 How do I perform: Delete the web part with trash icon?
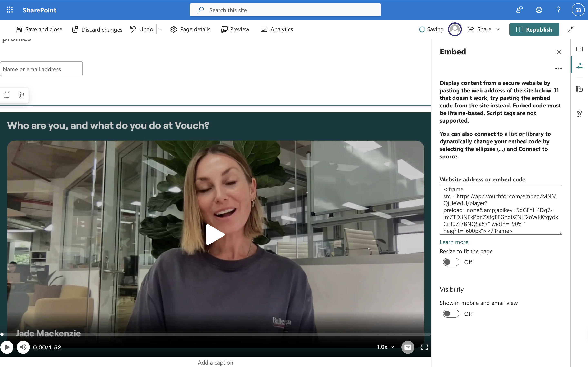coord(21,95)
